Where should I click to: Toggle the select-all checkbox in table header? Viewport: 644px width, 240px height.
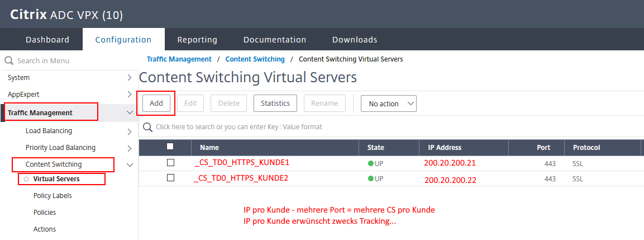click(170, 147)
